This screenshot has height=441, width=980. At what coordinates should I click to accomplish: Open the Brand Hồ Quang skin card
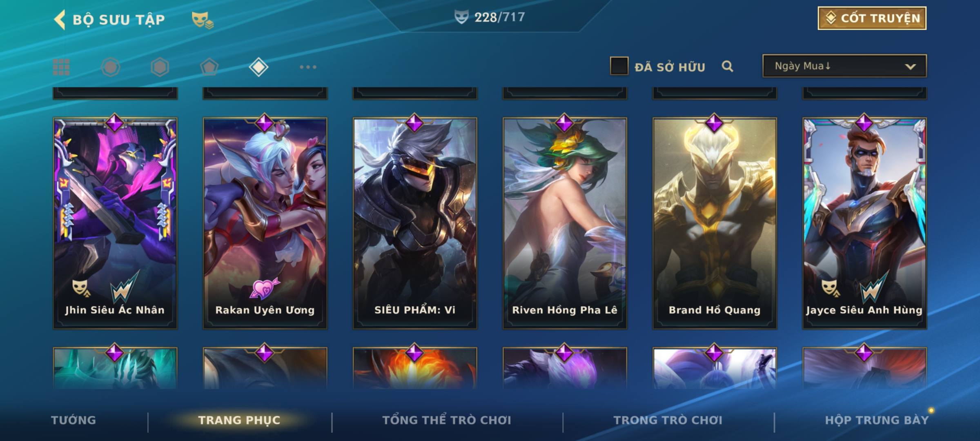click(x=715, y=223)
